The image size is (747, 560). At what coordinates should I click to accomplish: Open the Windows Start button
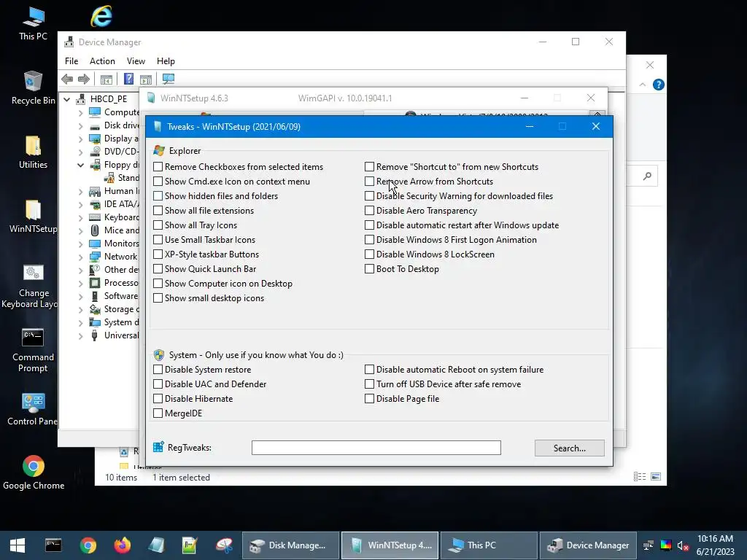[18, 545]
